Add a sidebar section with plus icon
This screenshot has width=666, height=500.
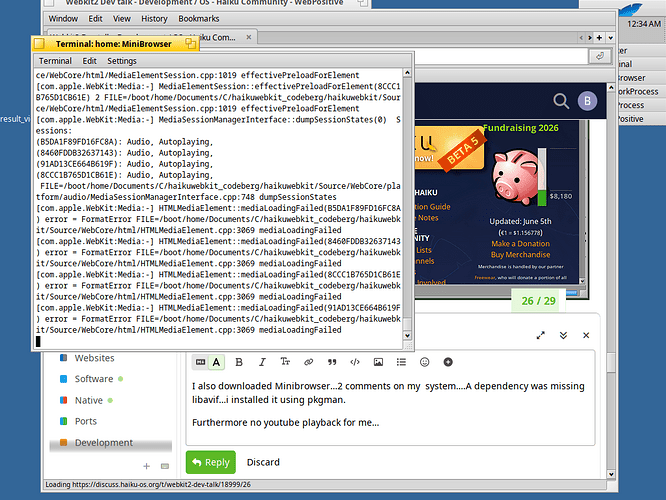click(147, 466)
